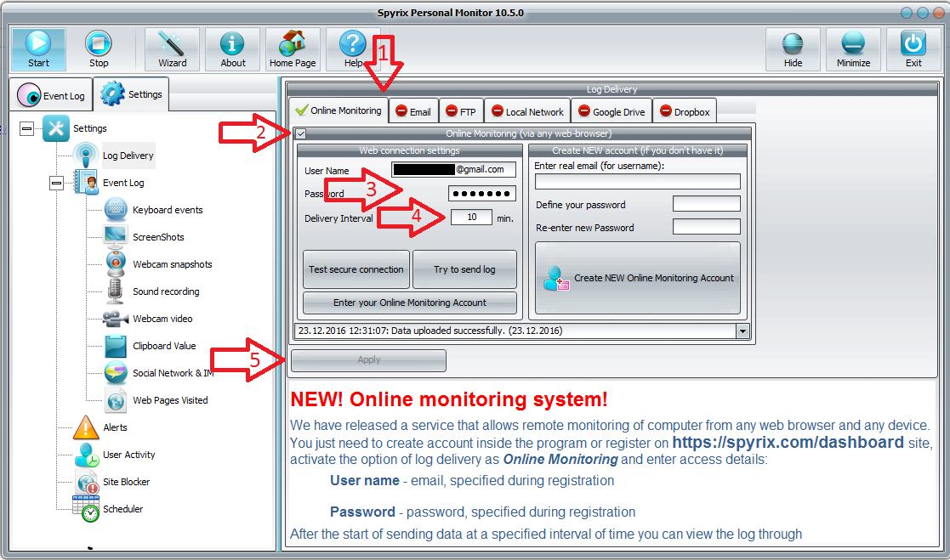The width and height of the screenshot is (950, 560).
Task: Launch the Wizard tool
Action: coord(172,49)
